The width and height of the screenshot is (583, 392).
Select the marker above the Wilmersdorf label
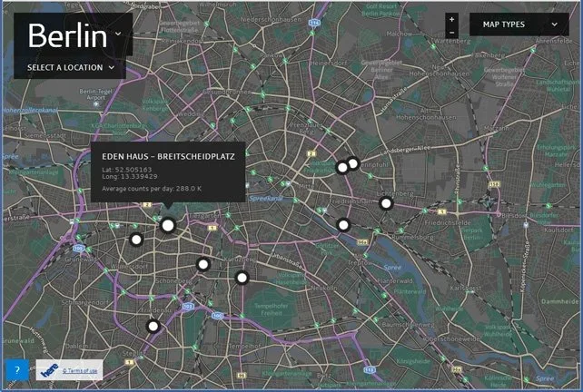[x=136, y=240]
